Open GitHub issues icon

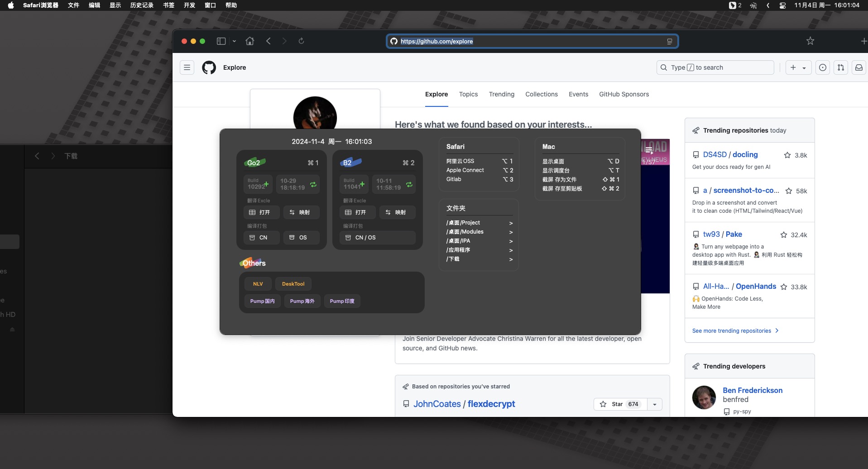pyautogui.click(x=823, y=67)
